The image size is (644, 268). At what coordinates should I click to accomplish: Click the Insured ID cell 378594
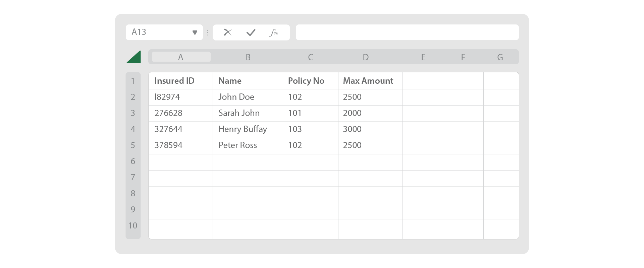coord(180,145)
